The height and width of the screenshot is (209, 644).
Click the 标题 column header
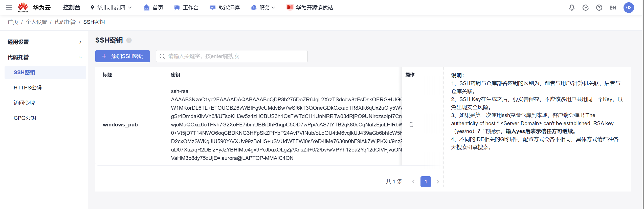click(107, 75)
